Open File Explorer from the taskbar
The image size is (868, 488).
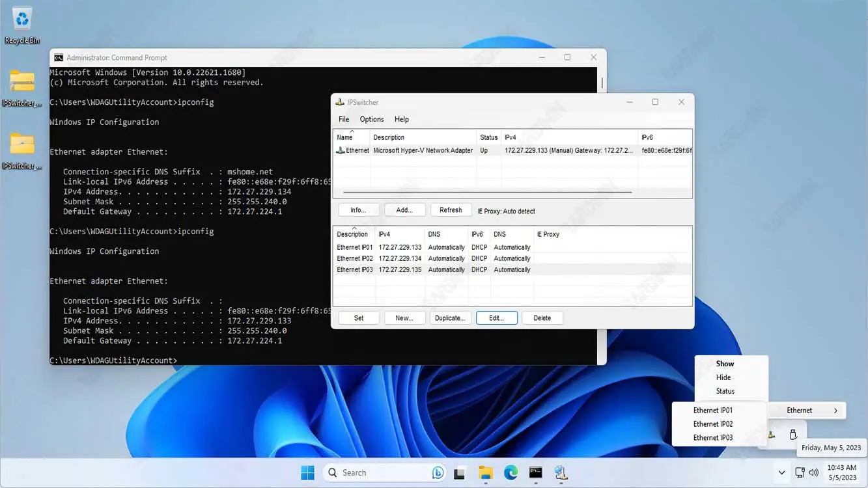pyautogui.click(x=485, y=472)
